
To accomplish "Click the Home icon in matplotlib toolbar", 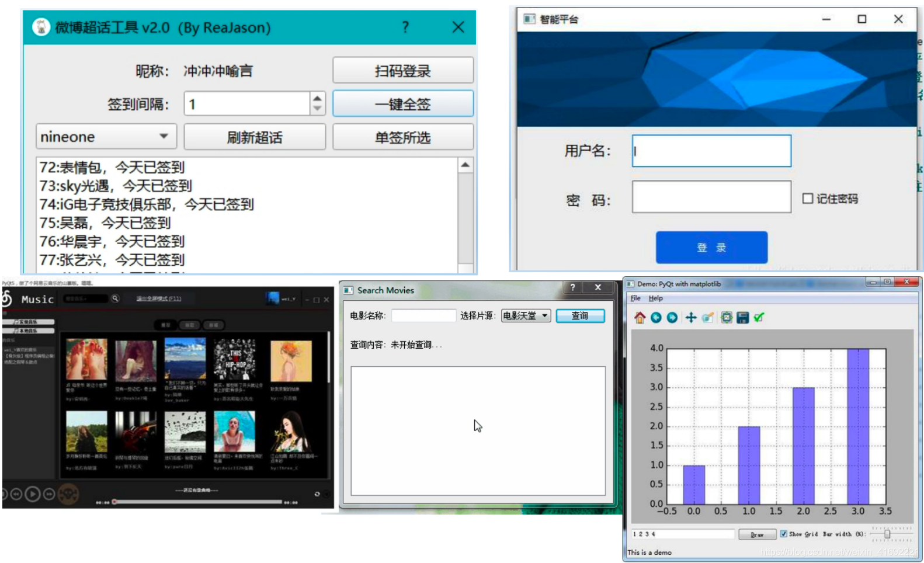I will (640, 317).
